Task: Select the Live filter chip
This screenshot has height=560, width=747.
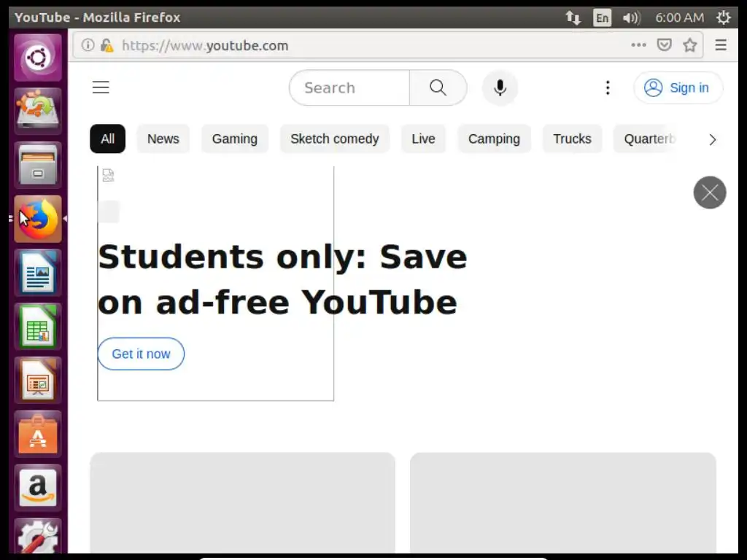Action: point(423,139)
